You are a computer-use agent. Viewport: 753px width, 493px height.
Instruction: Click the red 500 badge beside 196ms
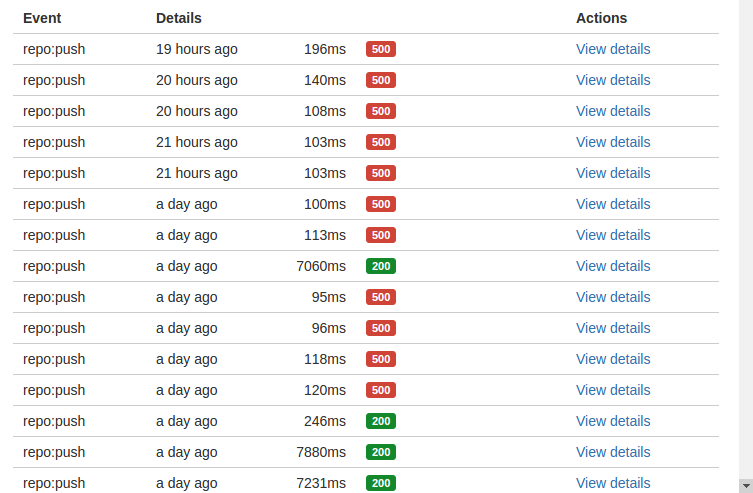coord(381,49)
